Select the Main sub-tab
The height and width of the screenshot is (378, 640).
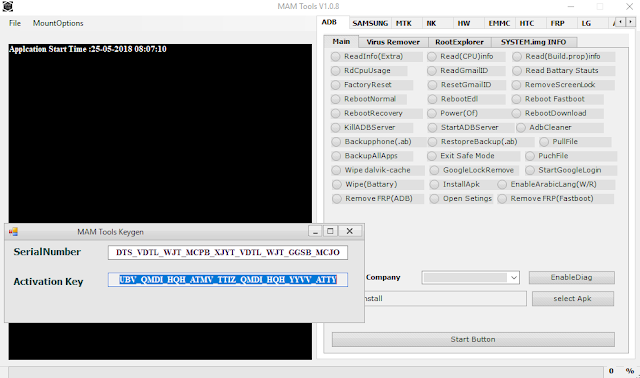pyautogui.click(x=341, y=42)
